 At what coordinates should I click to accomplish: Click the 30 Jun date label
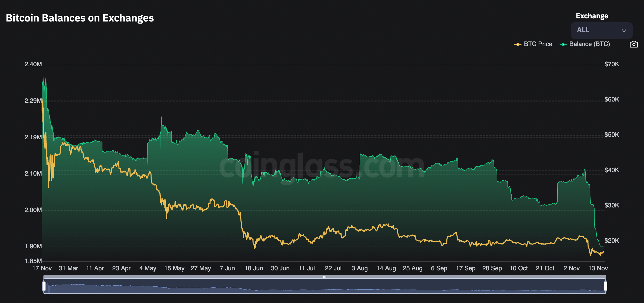pos(280,268)
